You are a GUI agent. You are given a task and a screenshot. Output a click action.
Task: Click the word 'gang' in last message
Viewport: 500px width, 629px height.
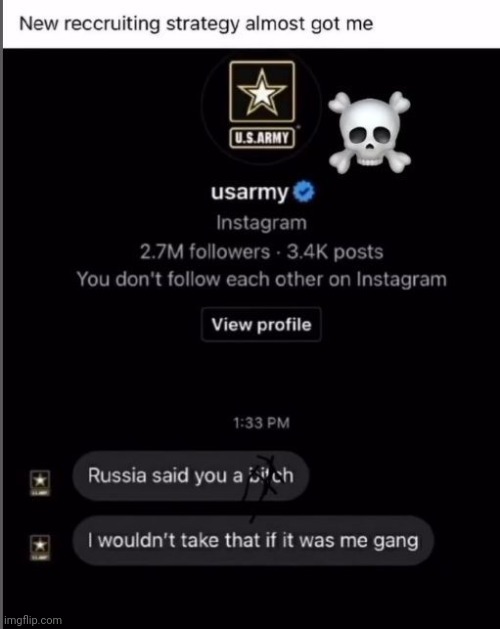coord(396,542)
